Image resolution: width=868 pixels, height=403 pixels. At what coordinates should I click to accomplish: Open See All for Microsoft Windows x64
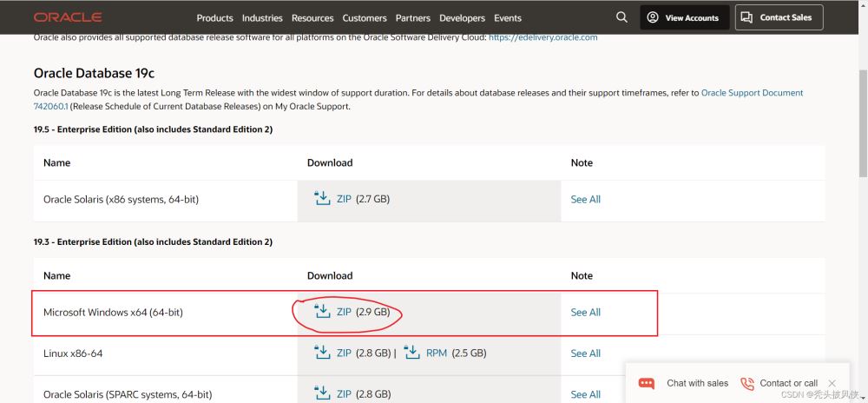[x=585, y=312]
